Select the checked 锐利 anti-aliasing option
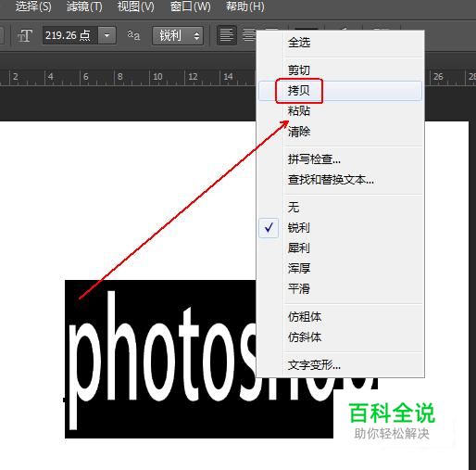 pos(340,228)
